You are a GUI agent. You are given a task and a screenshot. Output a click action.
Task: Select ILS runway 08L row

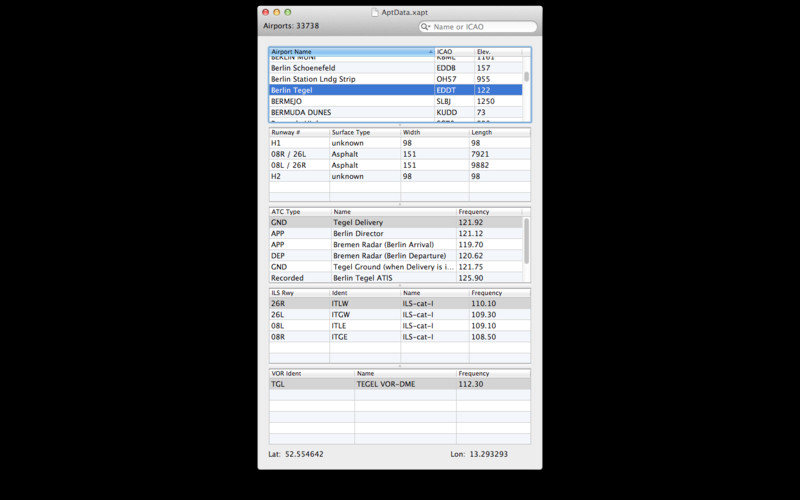tap(400, 326)
